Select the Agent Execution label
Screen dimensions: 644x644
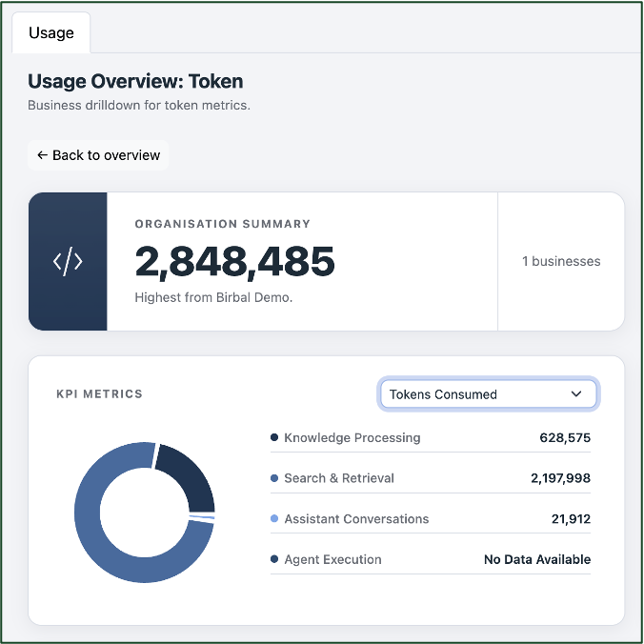(x=332, y=559)
